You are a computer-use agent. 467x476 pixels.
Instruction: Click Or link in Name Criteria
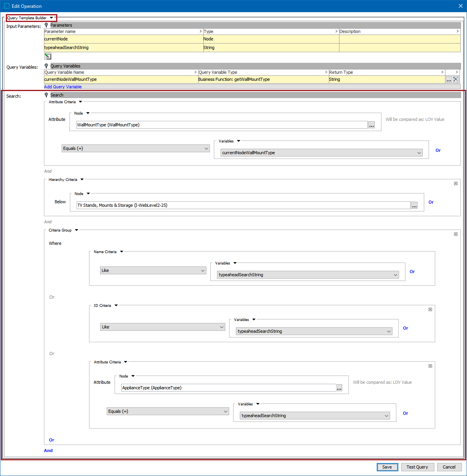point(412,272)
